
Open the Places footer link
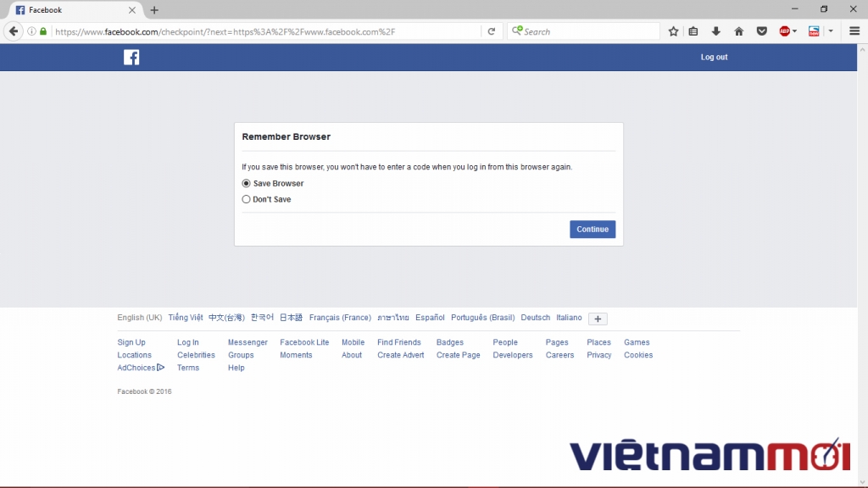(599, 342)
